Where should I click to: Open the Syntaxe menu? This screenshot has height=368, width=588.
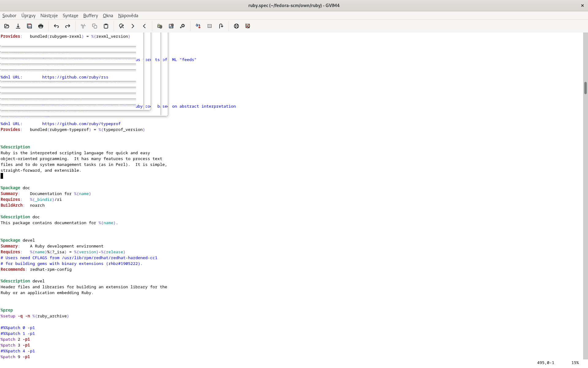tap(70, 16)
